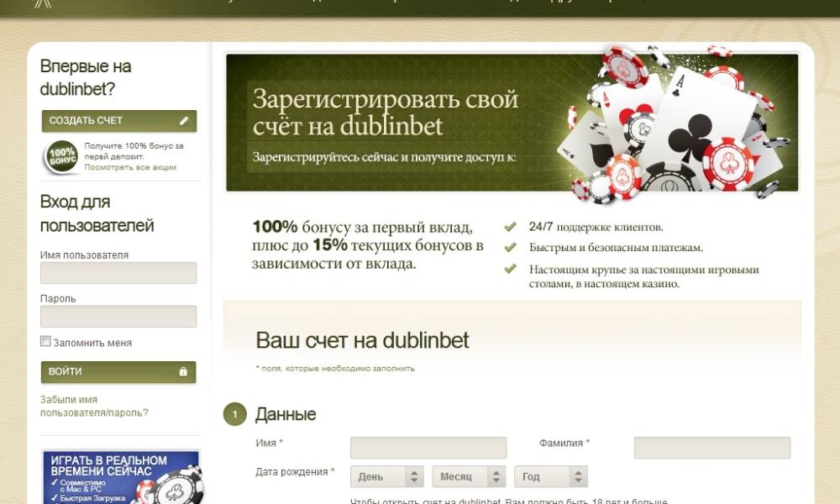Click the ВОЙТИ login button
This screenshot has width=840, height=504.
click(118, 372)
